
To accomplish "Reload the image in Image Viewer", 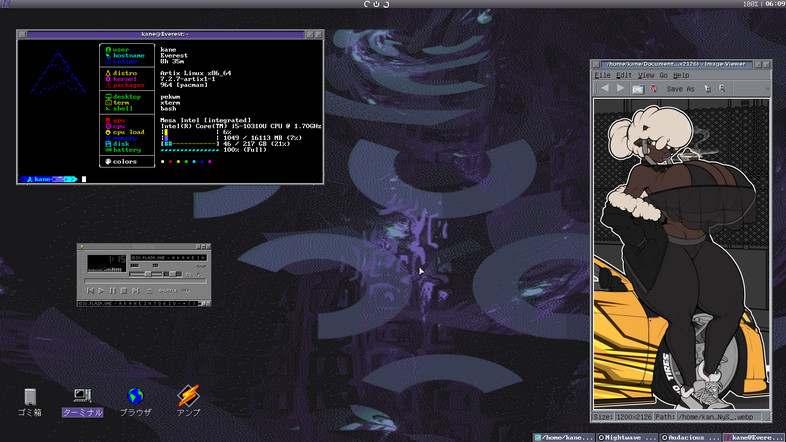I will 654,89.
